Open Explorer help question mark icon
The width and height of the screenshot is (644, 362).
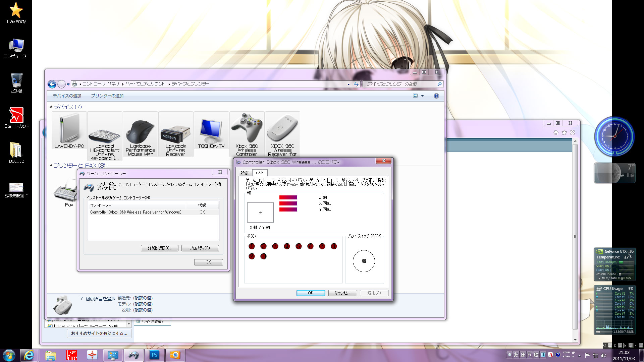(x=436, y=96)
